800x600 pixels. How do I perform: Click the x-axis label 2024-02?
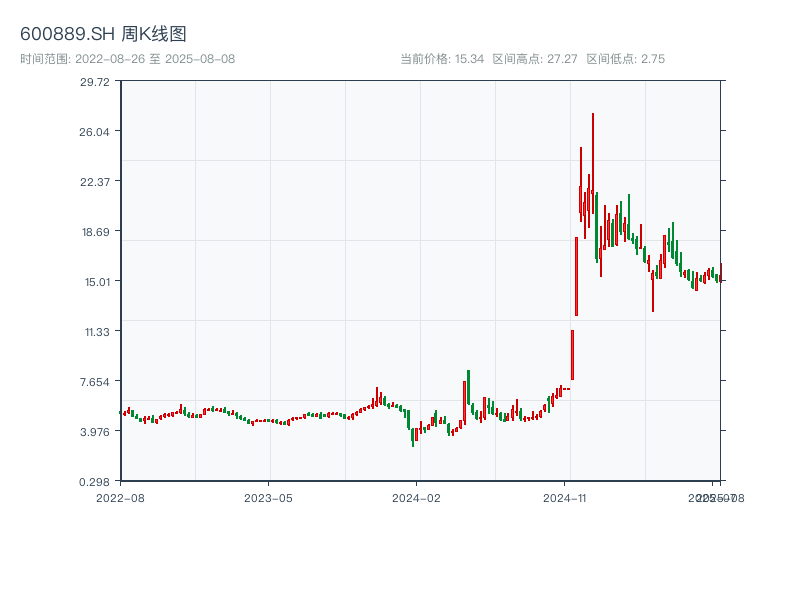pos(416,498)
